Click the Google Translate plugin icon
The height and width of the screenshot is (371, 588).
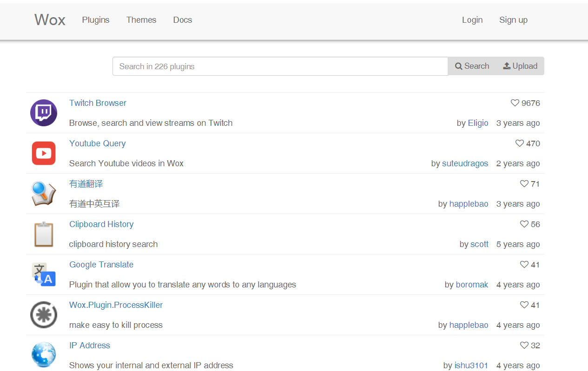click(44, 274)
